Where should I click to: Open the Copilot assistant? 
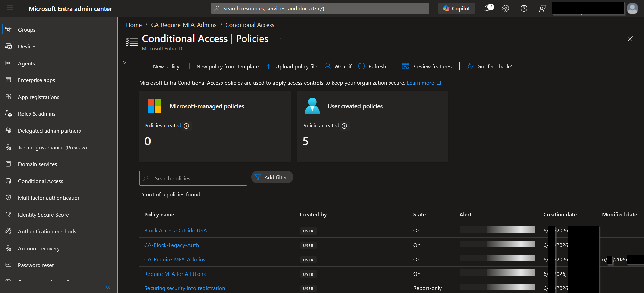457,8
